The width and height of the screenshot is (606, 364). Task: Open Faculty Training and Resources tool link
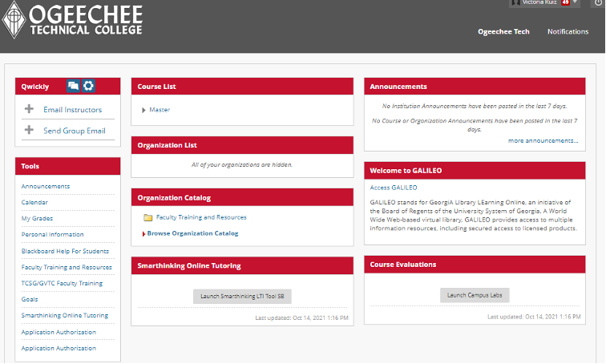[x=67, y=268]
